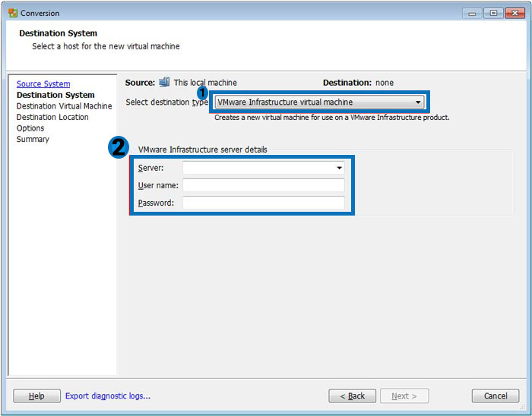
Task: Close the Conversion window
Action: pos(515,13)
